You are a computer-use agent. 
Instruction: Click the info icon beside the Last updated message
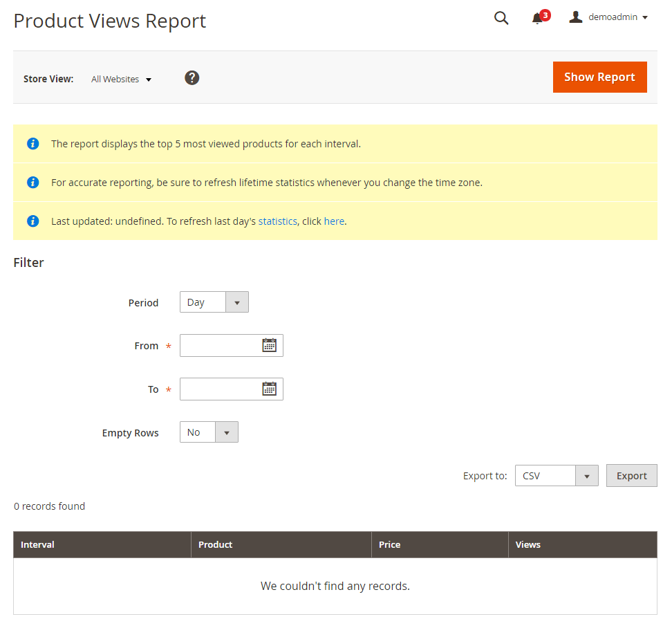coord(32,221)
